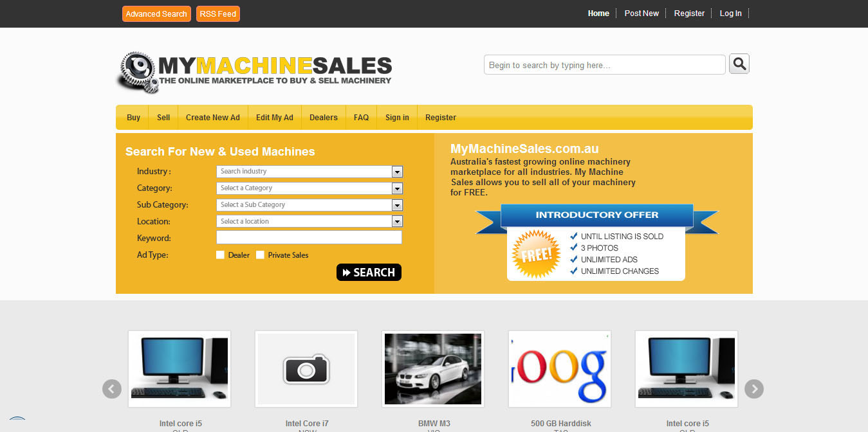Click the Buy menu item
868x432 pixels.
[133, 118]
